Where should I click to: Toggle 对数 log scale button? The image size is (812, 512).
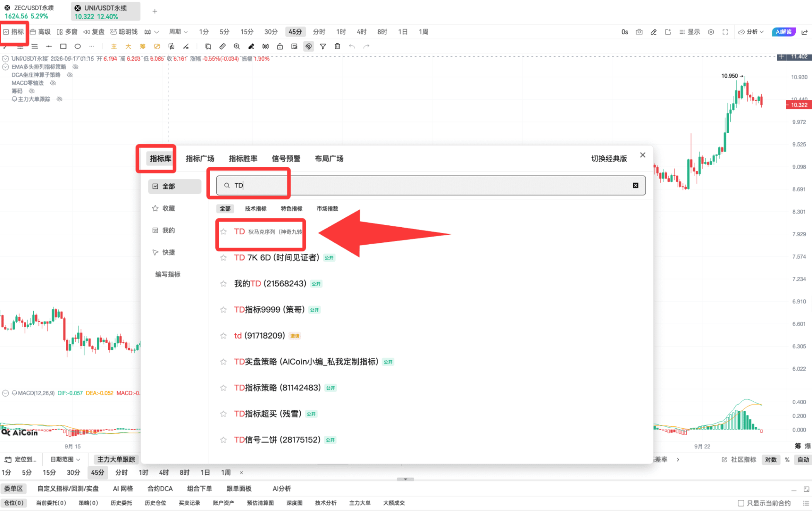pyautogui.click(x=771, y=459)
